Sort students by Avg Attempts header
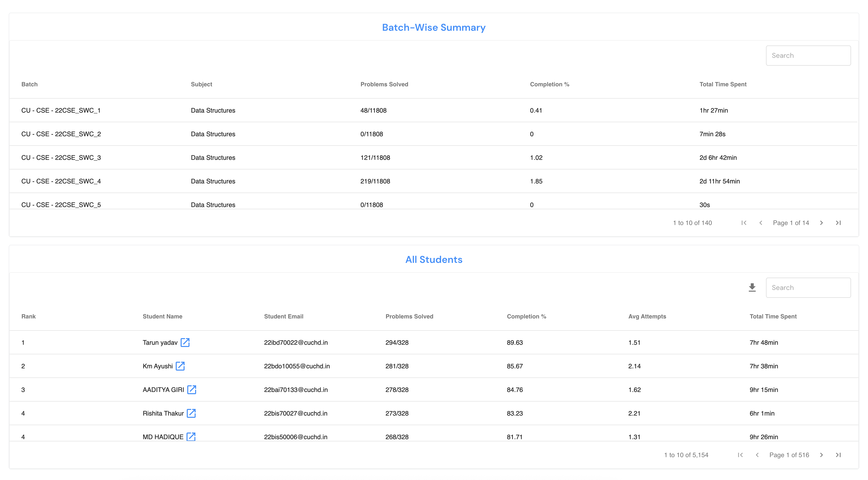The image size is (868, 480). 647,316
